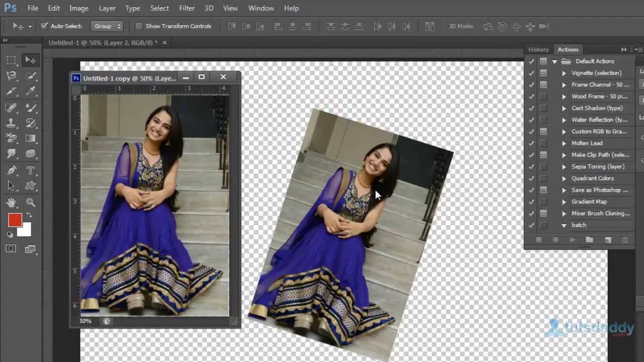Activate the Zoom tool
The width and height of the screenshot is (644, 362).
coord(31,202)
